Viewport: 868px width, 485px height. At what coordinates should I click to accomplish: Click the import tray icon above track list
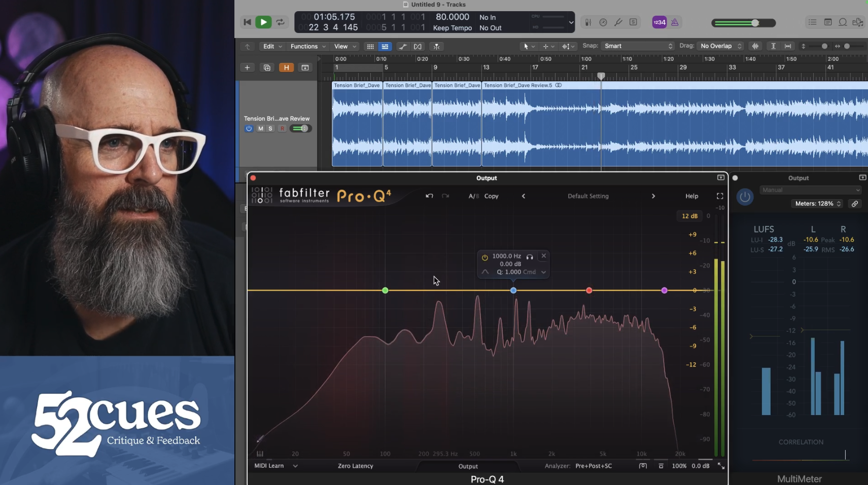(x=305, y=67)
